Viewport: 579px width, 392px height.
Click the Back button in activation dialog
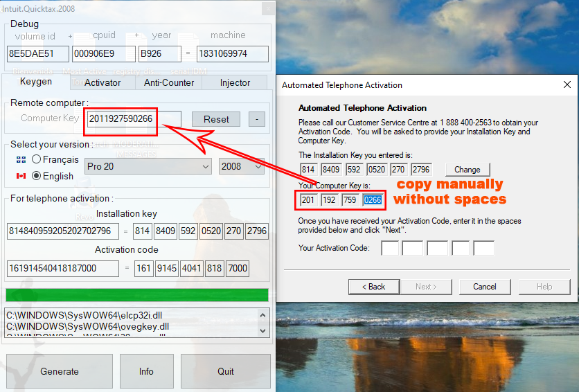click(x=374, y=287)
